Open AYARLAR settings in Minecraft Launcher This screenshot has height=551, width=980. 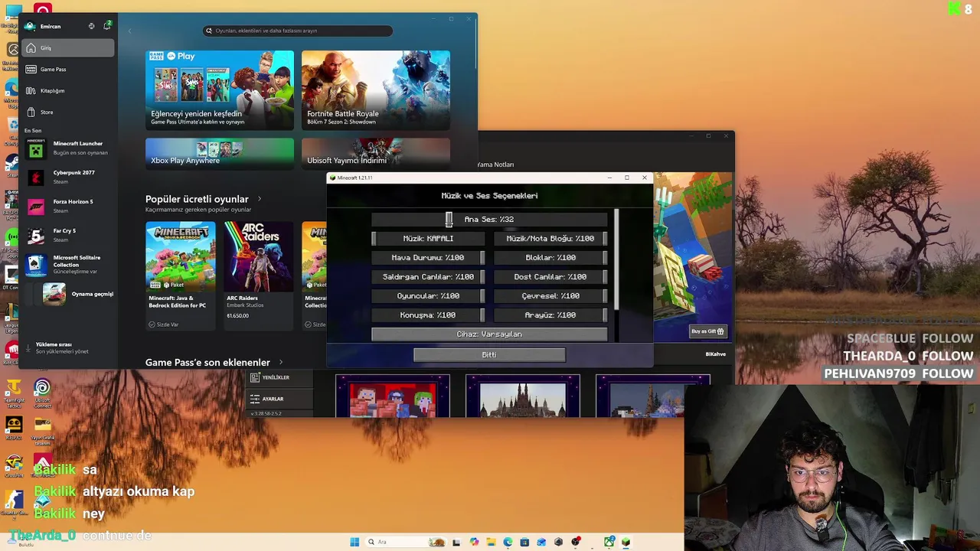(x=280, y=399)
